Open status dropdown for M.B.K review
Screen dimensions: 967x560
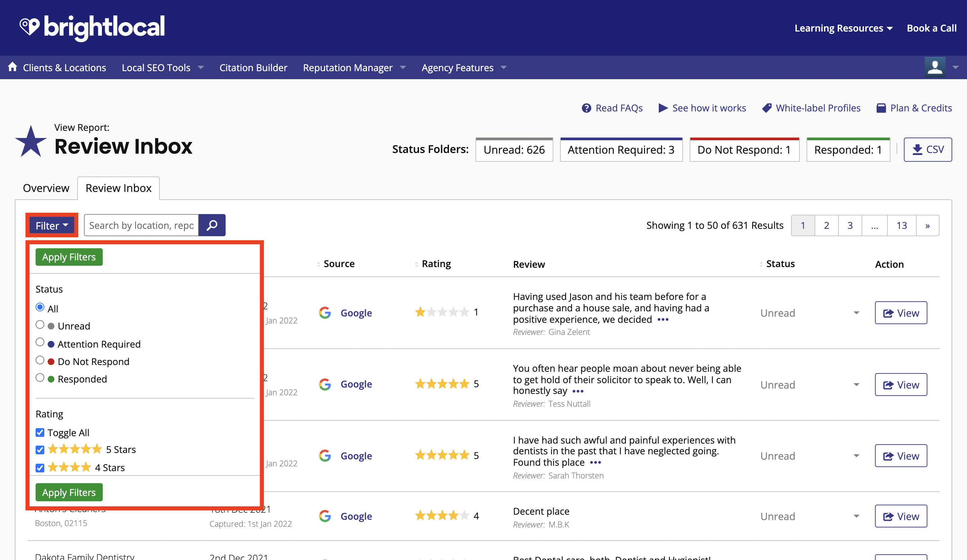tap(856, 516)
